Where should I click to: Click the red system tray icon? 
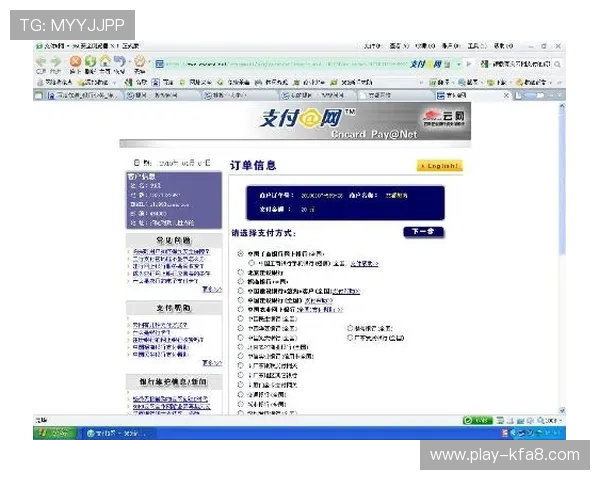[505, 433]
